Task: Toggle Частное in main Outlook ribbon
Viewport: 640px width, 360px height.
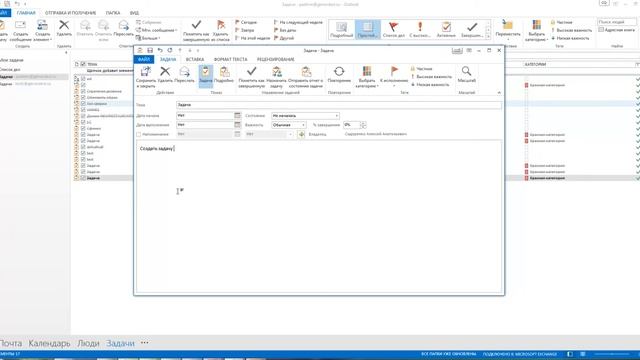Action: tap(562, 22)
